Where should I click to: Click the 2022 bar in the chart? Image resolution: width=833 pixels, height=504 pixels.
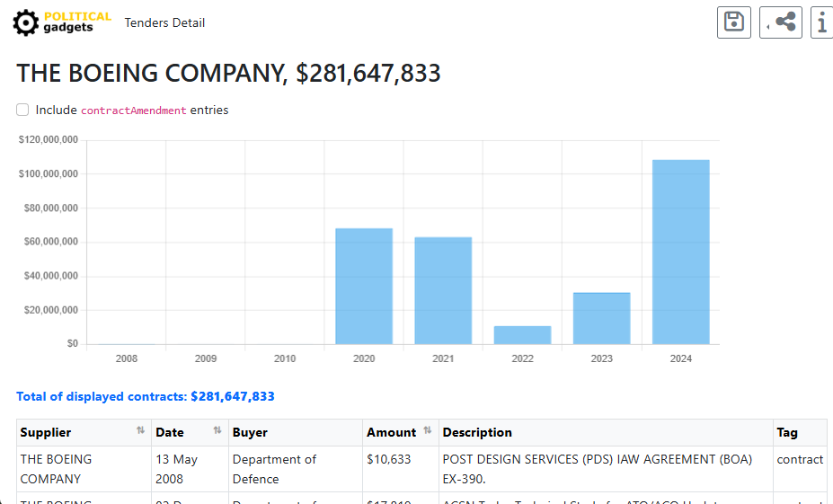[522, 335]
